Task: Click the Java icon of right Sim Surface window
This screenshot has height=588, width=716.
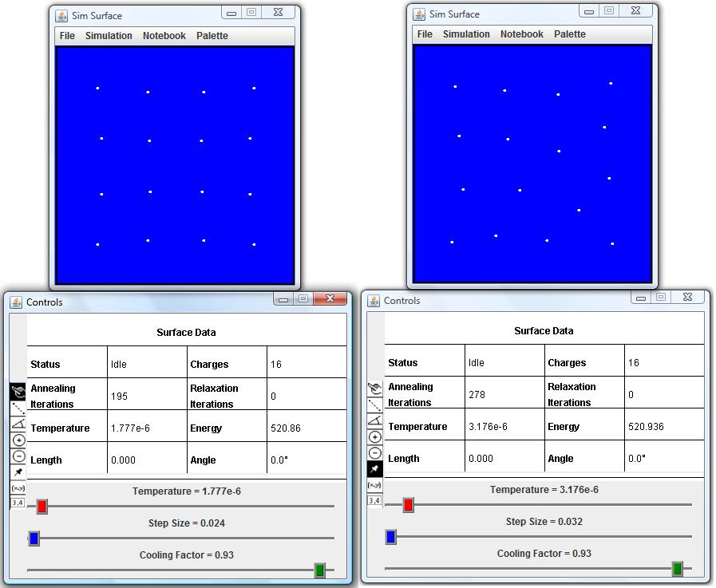Action: (x=419, y=14)
